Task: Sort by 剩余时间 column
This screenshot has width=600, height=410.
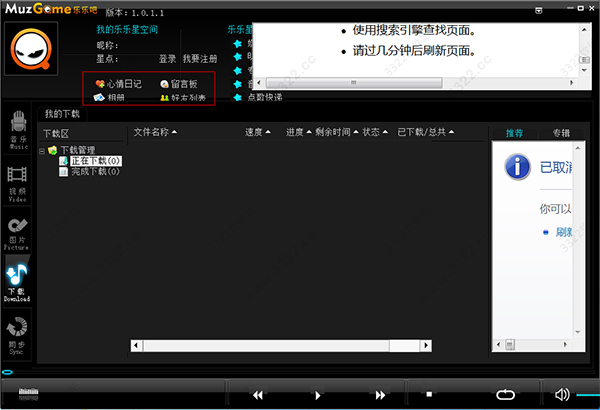Action: pyautogui.click(x=337, y=132)
